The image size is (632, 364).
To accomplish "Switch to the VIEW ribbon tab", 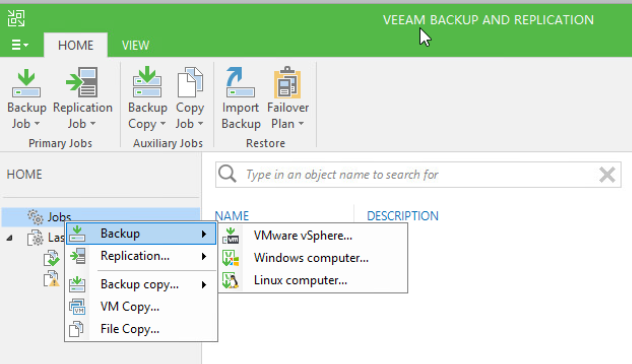I will (135, 45).
